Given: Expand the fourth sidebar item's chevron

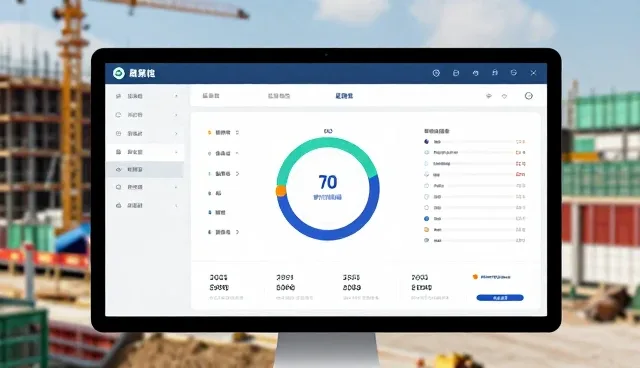Looking at the screenshot, I should [176, 152].
